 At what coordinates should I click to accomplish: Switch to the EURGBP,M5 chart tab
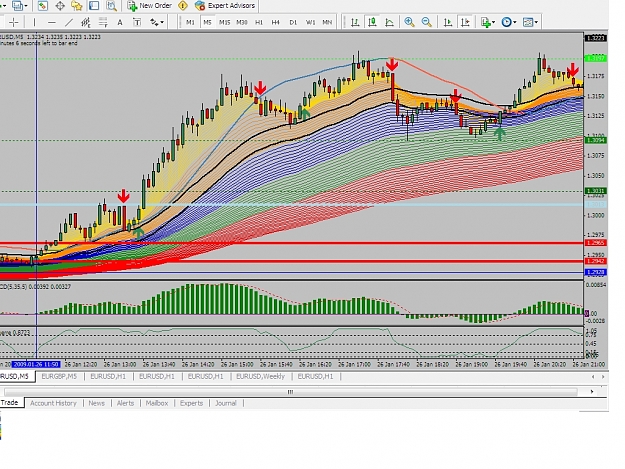click(59, 377)
